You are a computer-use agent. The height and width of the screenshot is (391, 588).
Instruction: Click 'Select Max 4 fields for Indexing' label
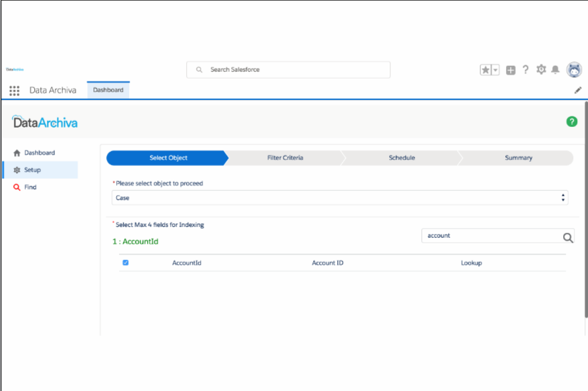pos(160,224)
